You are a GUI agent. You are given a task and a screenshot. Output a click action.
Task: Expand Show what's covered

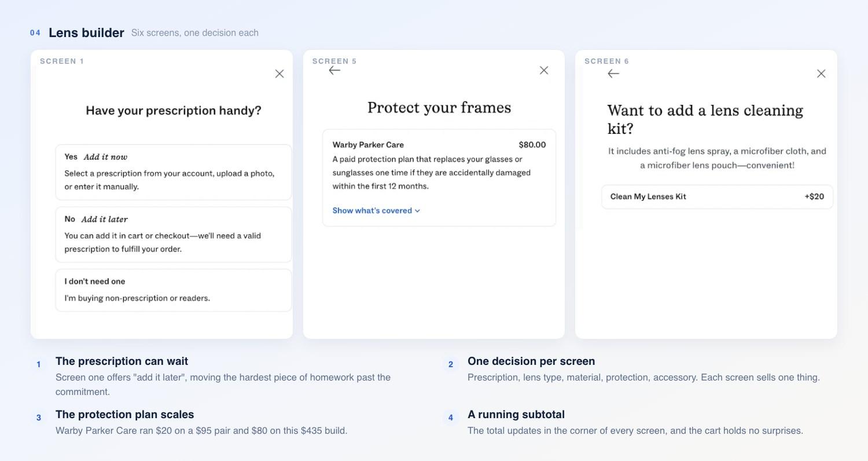(376, 211)
